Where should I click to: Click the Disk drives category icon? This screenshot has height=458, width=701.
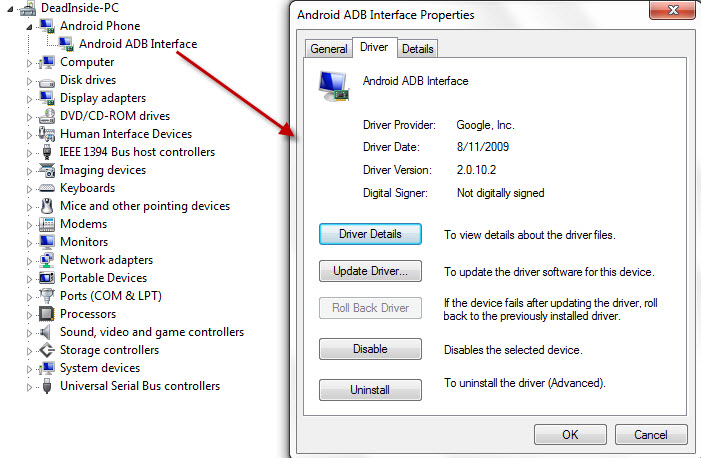(x=46, y=81)
